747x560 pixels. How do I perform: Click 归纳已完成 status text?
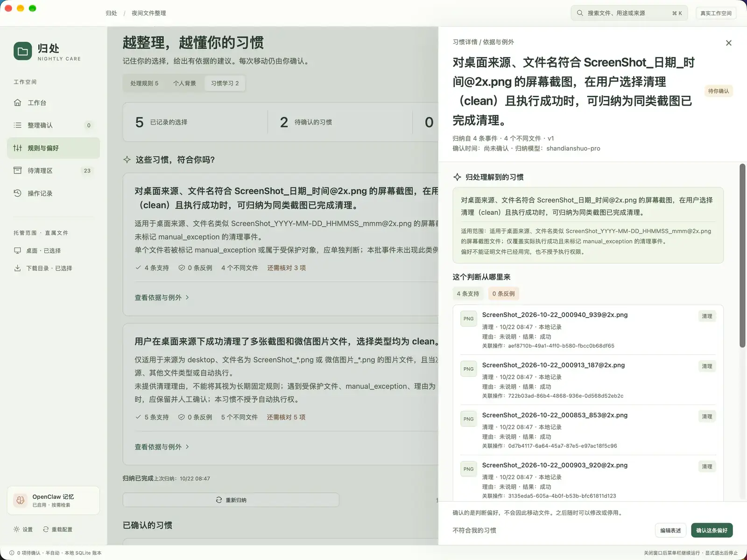tap(138, 478)
